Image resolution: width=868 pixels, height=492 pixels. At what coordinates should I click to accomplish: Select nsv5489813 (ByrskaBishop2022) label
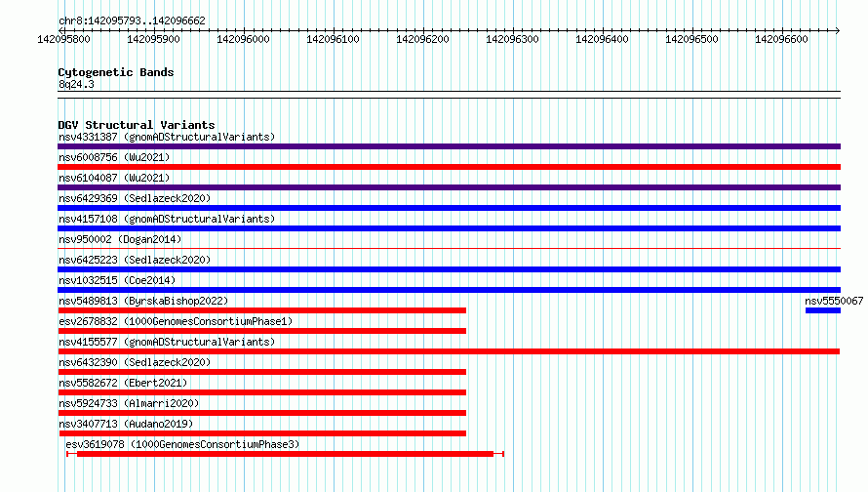click(x=143, y=301)
